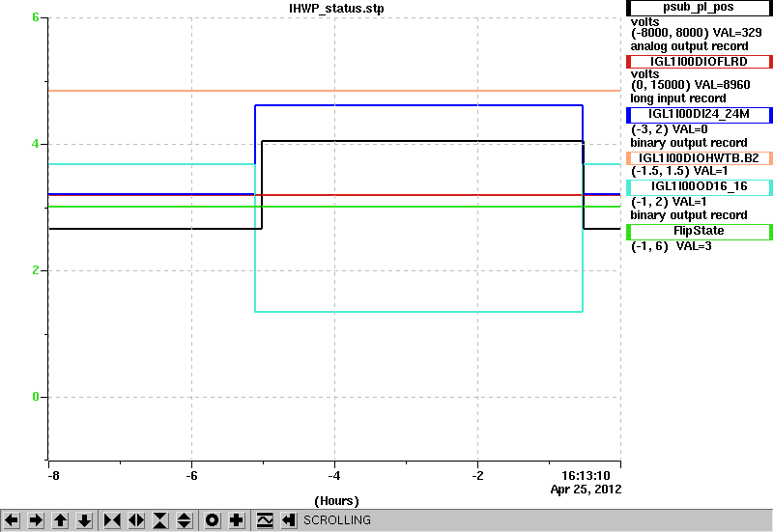Click the y-axis tick label 2
The height and width of the screenshot is (532, 773).
[x=36, y=270]
